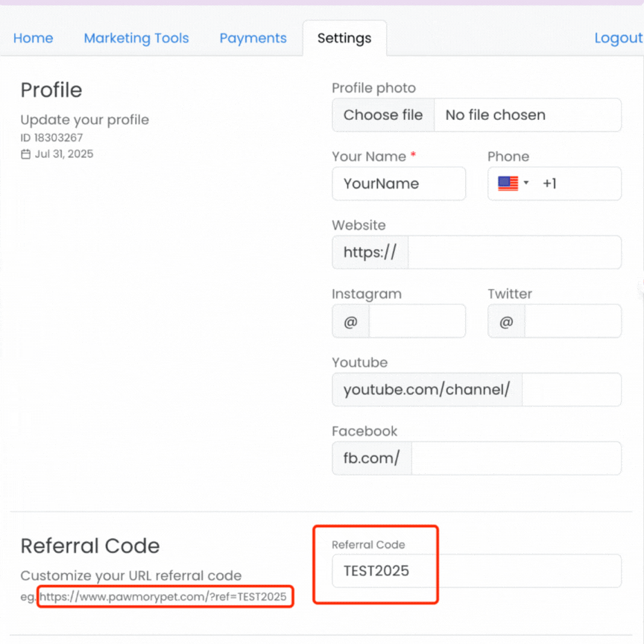Screen dimensions: 644x644
Task: Focus the Instagram handle input
Action: (x=417, y=321)
